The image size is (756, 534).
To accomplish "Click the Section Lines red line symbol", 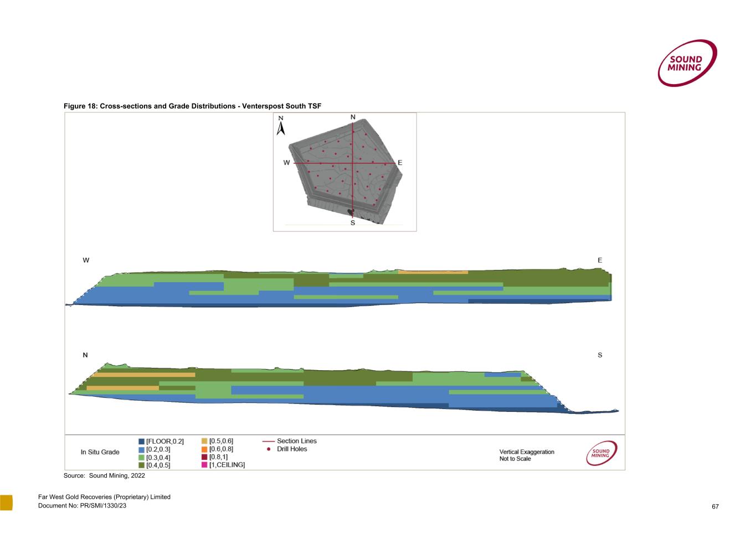I will (268, 442).
